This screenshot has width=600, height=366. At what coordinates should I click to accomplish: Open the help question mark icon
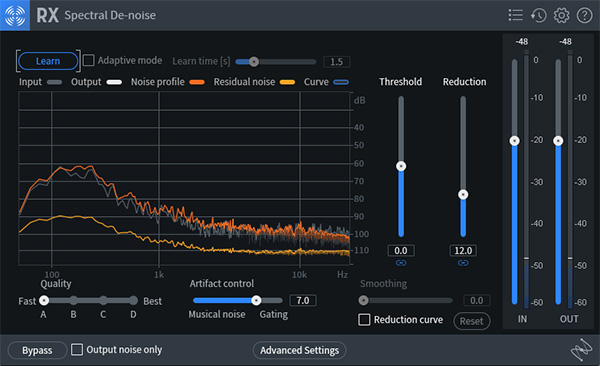click(x=584, y=15)
